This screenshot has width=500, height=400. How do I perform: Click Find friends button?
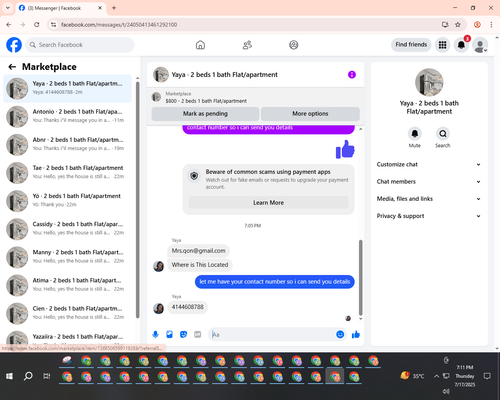(411, 45)
